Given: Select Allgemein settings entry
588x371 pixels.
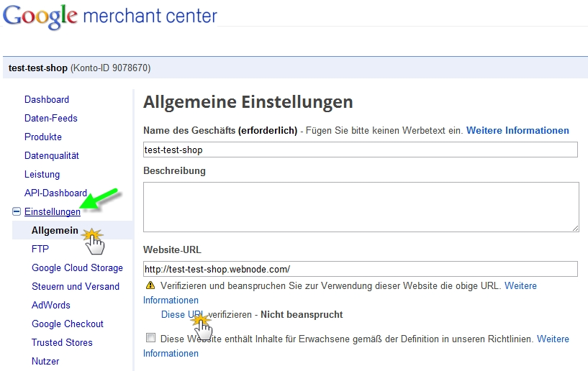Looking at the screenshot, I should click(55, 230).
